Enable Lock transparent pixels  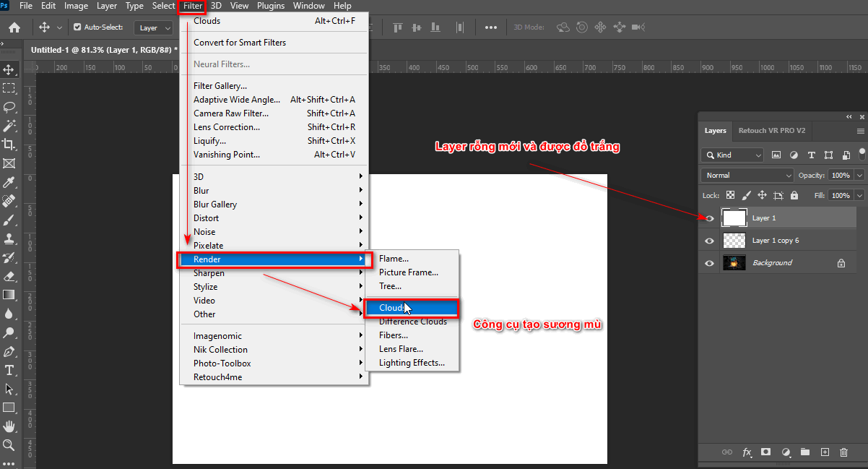(x=731, y=195)
